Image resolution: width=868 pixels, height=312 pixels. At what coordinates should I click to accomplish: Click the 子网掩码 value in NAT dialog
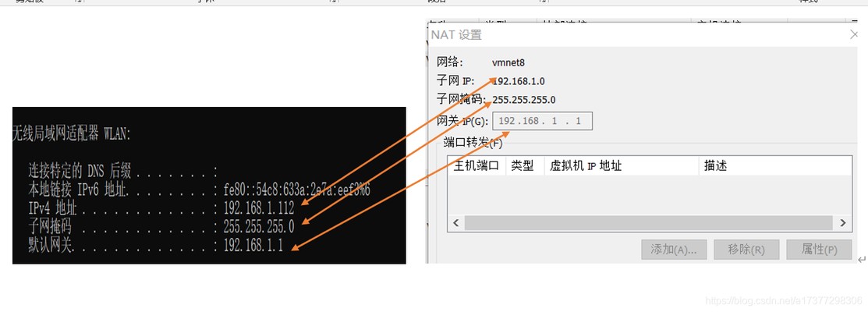[524, 100]
